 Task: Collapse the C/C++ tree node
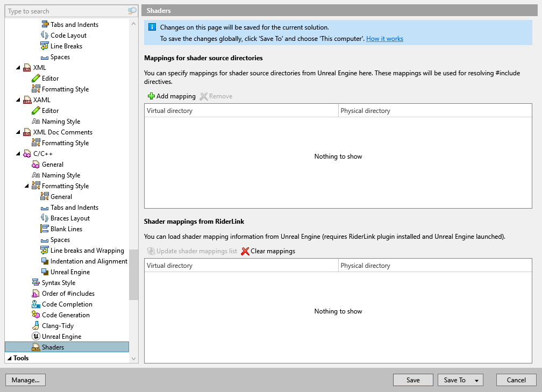click(19, 153)
